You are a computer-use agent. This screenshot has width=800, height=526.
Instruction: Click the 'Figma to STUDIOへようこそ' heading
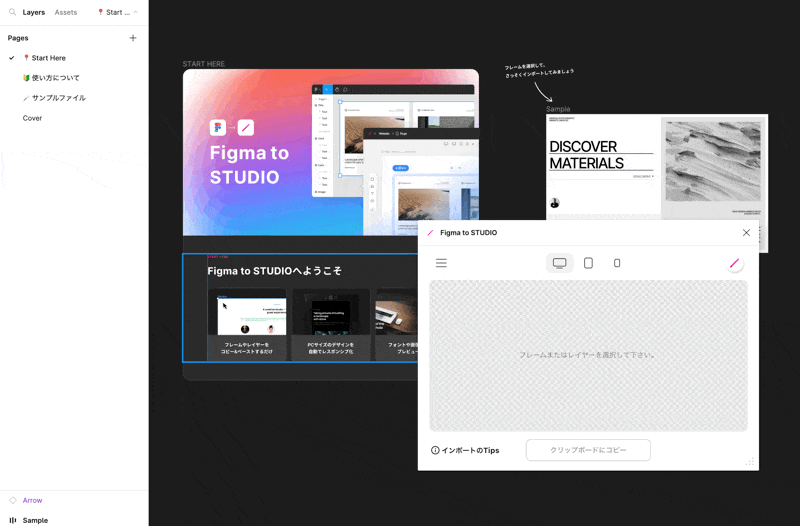(274, 271)
